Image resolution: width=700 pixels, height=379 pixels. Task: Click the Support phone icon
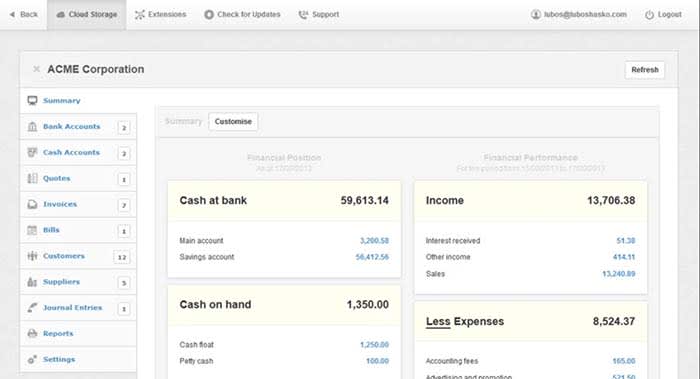tap(303, 15)
